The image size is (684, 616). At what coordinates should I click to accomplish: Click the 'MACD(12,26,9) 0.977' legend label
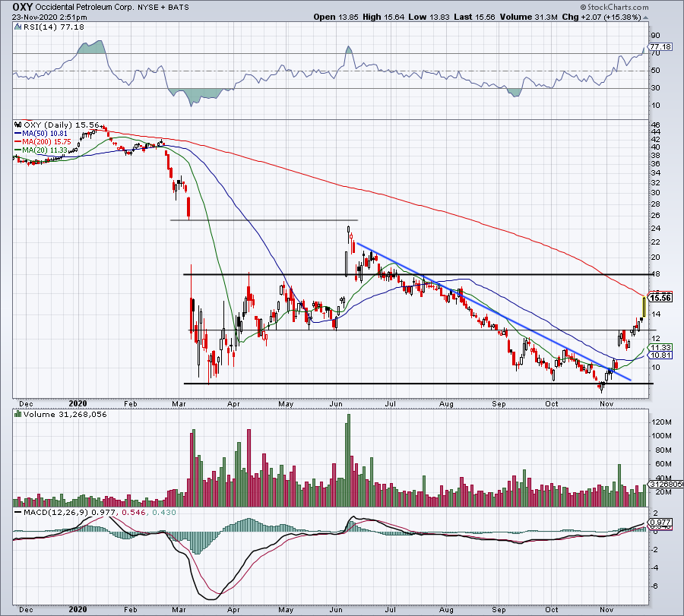pos(69,512)
